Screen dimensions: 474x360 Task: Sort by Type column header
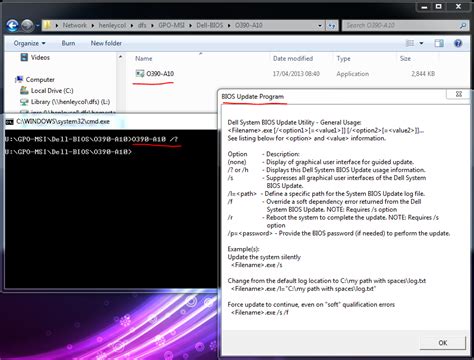click(x=343, y=59)
